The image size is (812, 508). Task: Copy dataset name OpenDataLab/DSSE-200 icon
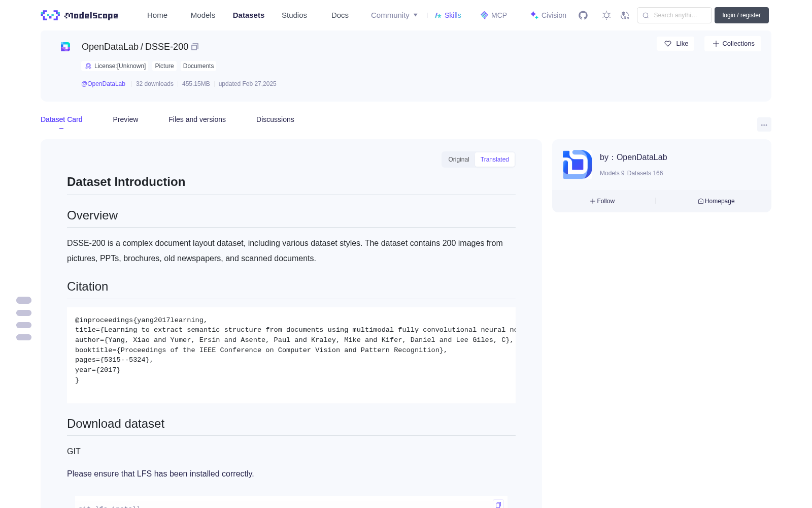click(x=195, y=47)
